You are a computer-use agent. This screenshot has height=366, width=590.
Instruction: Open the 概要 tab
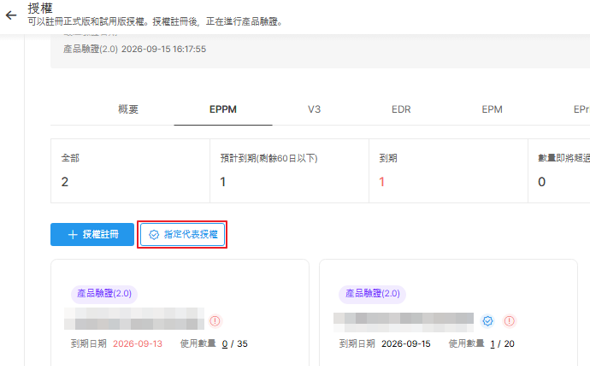click(128, 109)
